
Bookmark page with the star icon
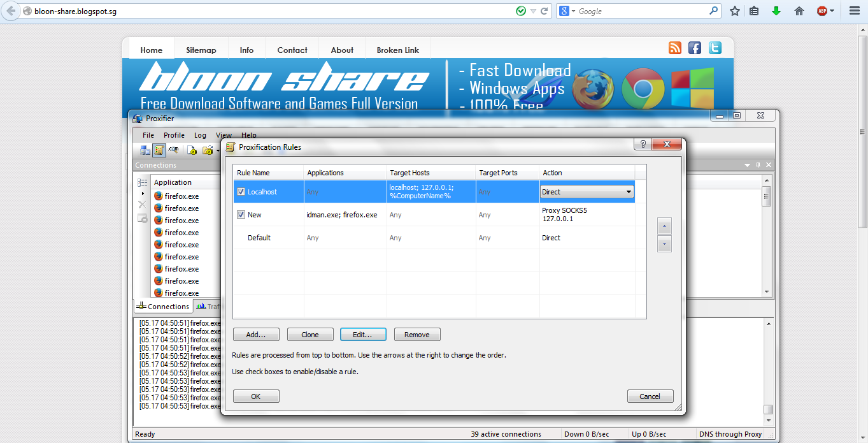tap(735, 11)
